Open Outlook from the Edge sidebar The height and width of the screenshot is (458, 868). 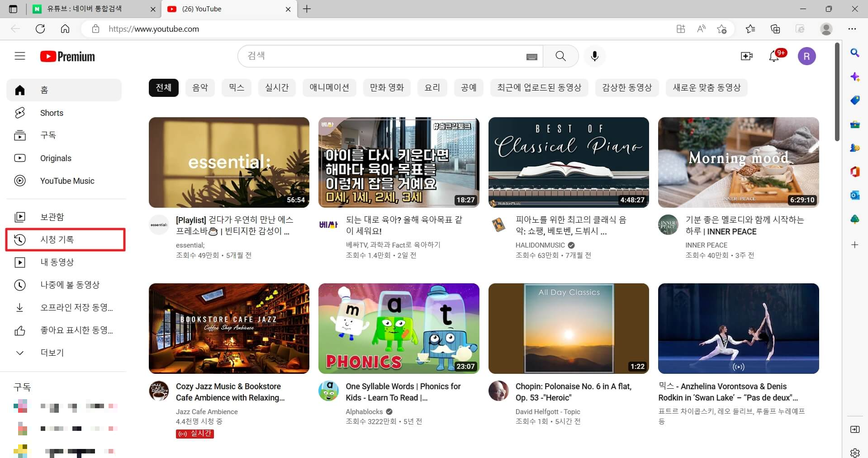(x=854, y=195)
